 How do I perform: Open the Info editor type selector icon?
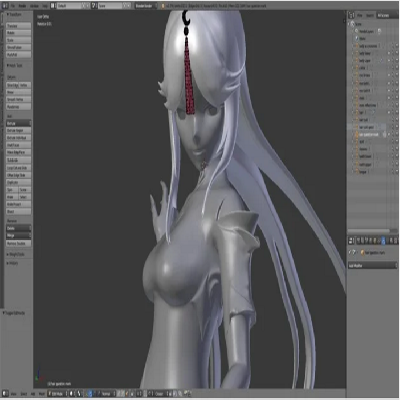[x=5, y=6]
